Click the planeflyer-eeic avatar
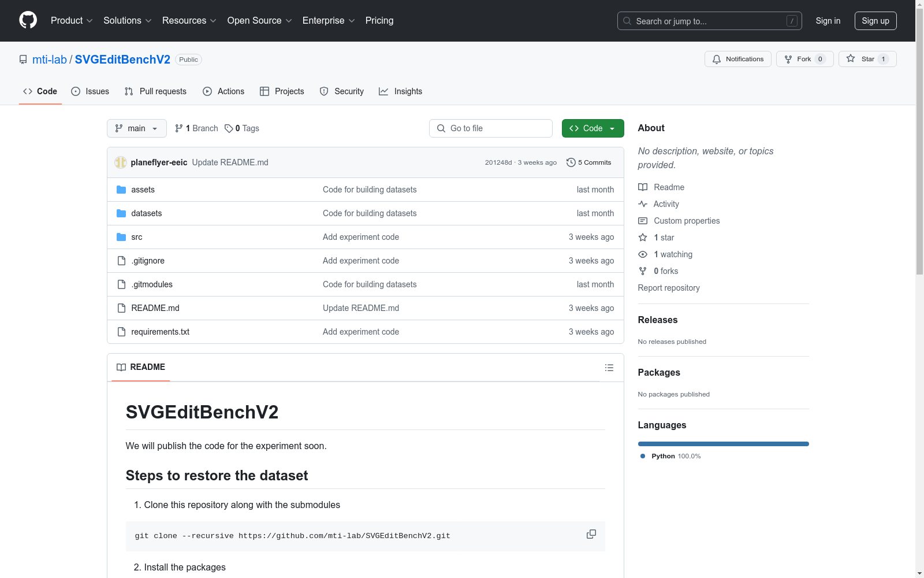This screenshot has width=924, height=578. click(121, 162)
